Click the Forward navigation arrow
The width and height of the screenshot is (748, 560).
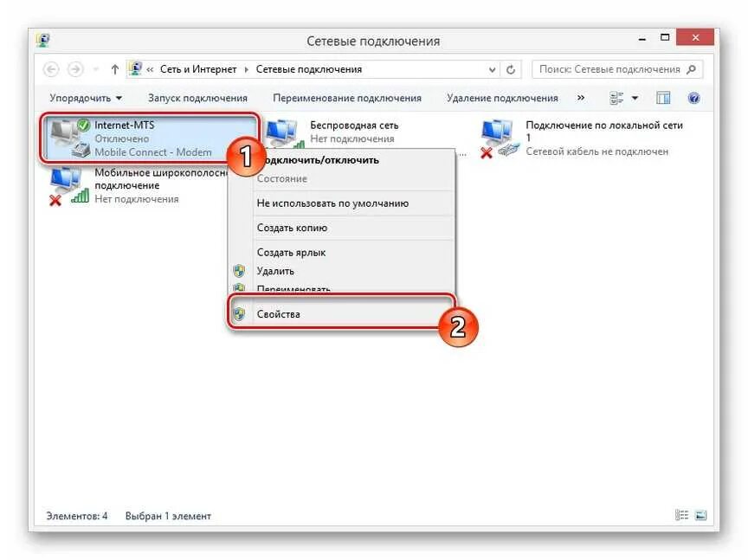(x=75, y=69)
